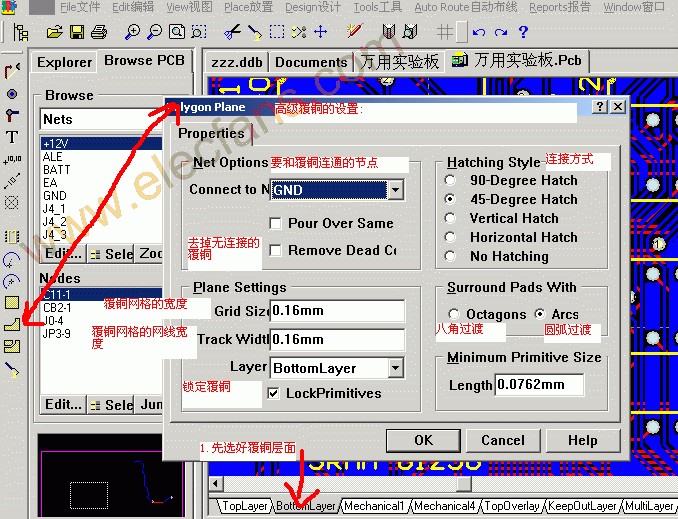
Task: Click the Grid Size input field
Action: (337, 311)
